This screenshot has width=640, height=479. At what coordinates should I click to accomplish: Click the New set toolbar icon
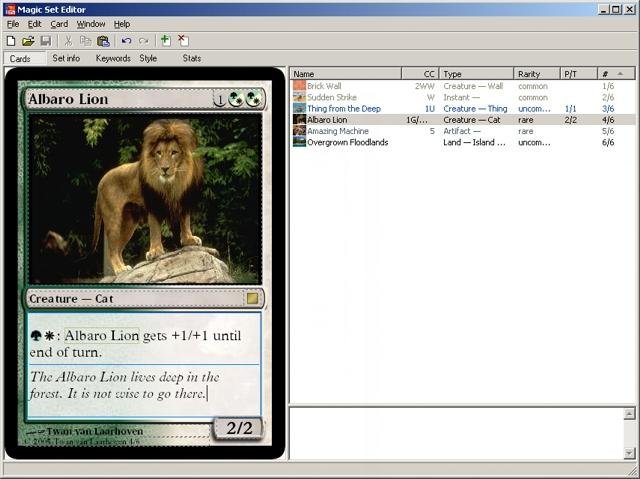(11, 41)
